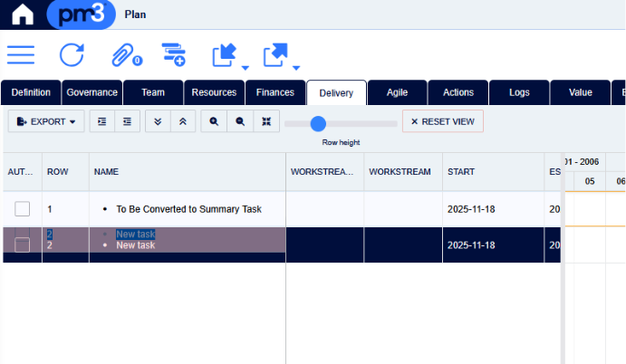Click the Row height slider handle
This screenshot has width=626, height=364.
coord(317,123)
